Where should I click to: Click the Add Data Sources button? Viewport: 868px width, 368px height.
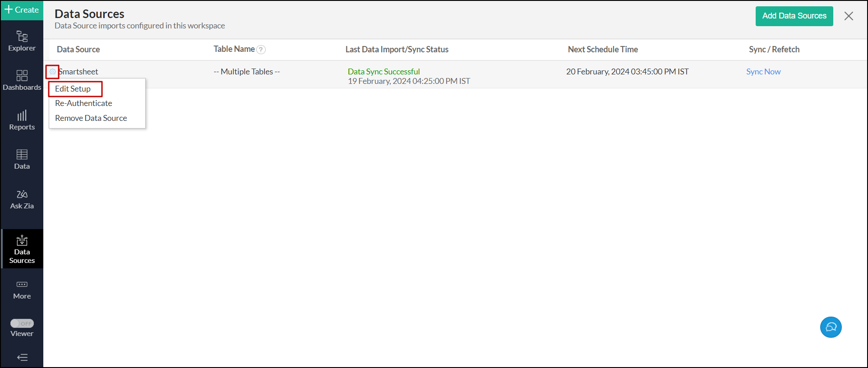[x=794, y=16]
